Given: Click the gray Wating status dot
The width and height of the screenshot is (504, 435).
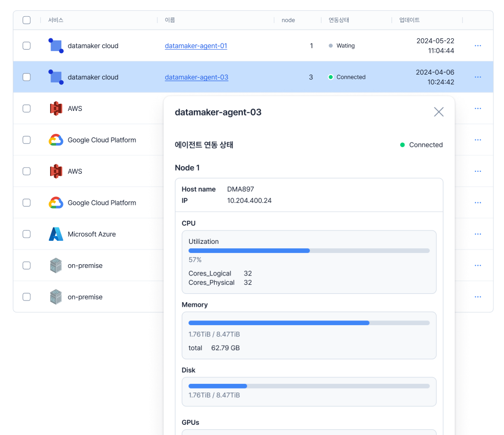Looking at the screenshot, I should click(x=330, y=45).
